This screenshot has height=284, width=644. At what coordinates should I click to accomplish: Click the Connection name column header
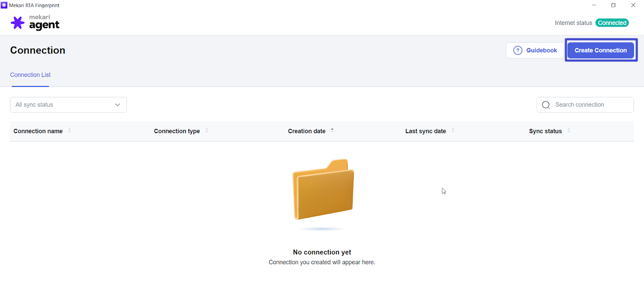point(38,131)
